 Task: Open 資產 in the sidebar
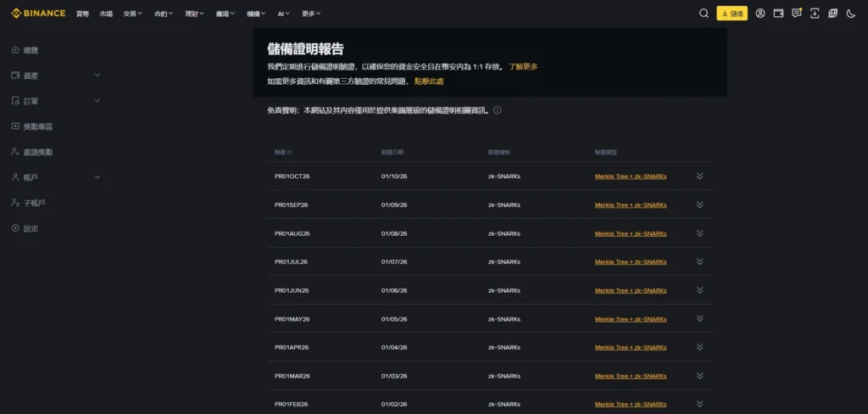[x=31, y=76]
